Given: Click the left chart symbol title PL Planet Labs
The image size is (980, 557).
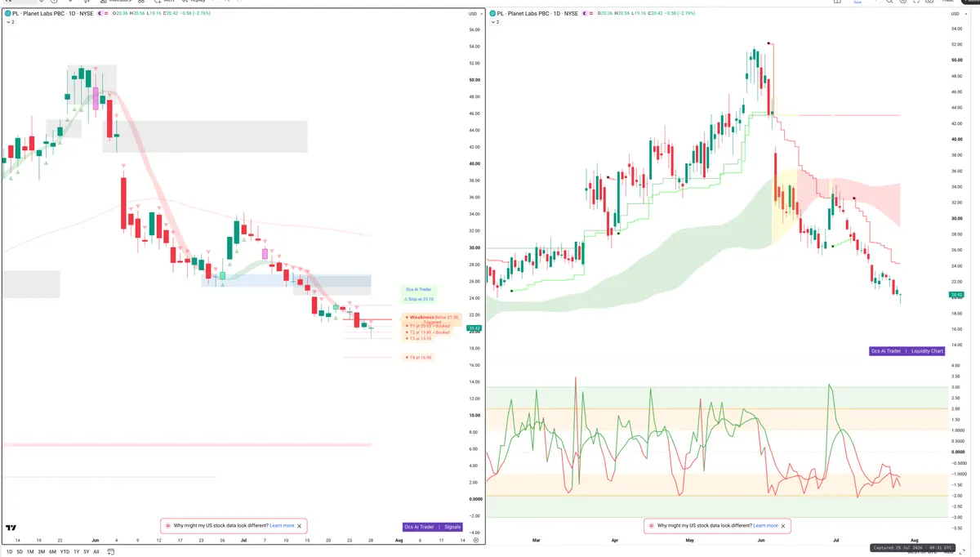Looking at the screenshot, I should 53,14.
